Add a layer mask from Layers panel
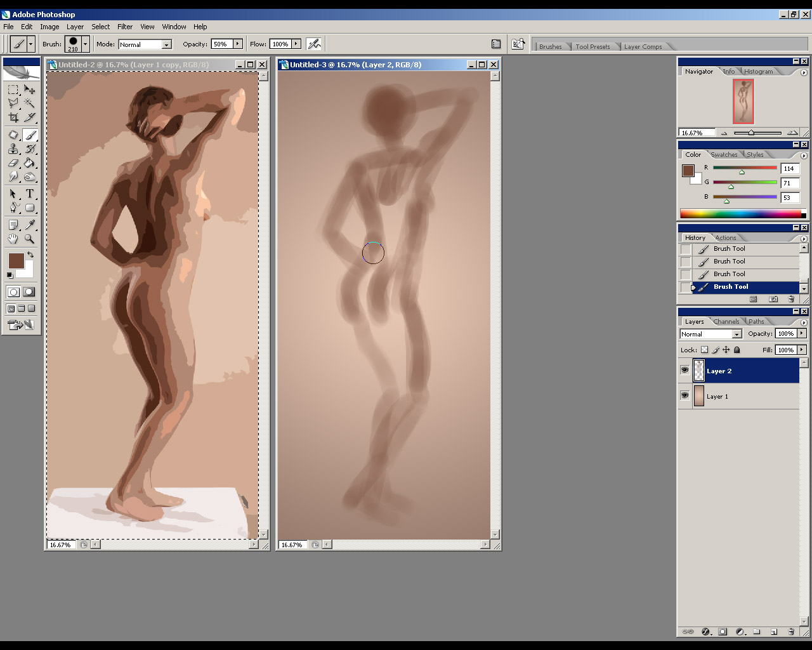Viewport: 812px width, 650px height. coord(723,632)
